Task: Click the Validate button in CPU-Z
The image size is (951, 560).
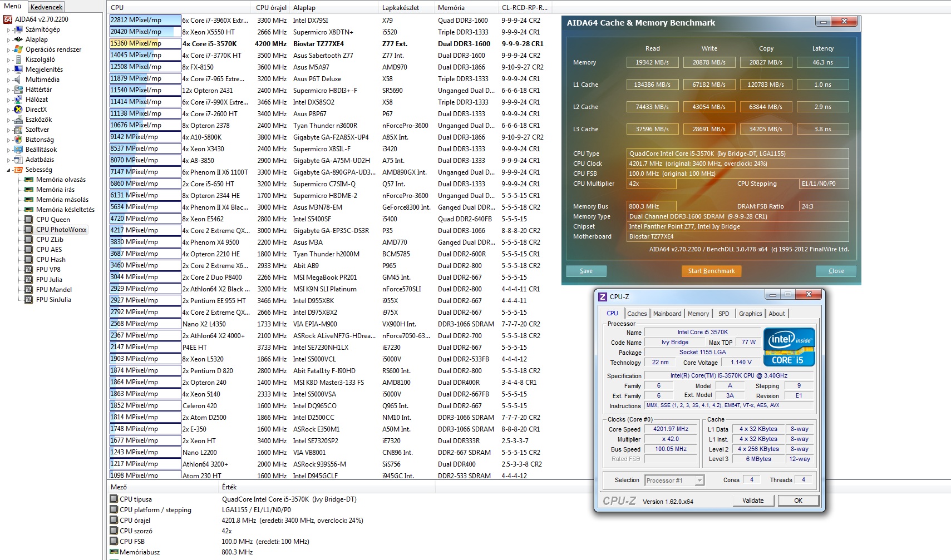Action: coord(753,500)
